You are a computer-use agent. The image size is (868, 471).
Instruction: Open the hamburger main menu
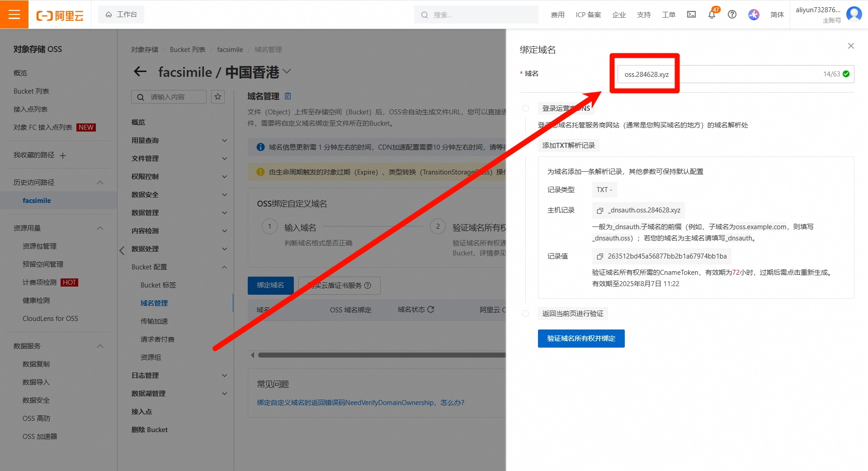click(14, 14)
